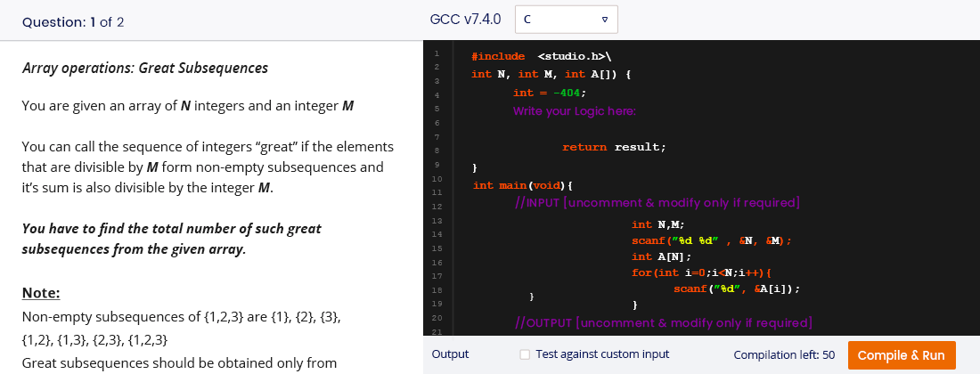Click the 'int N,M;' declaration line

(x=658, y=224)
